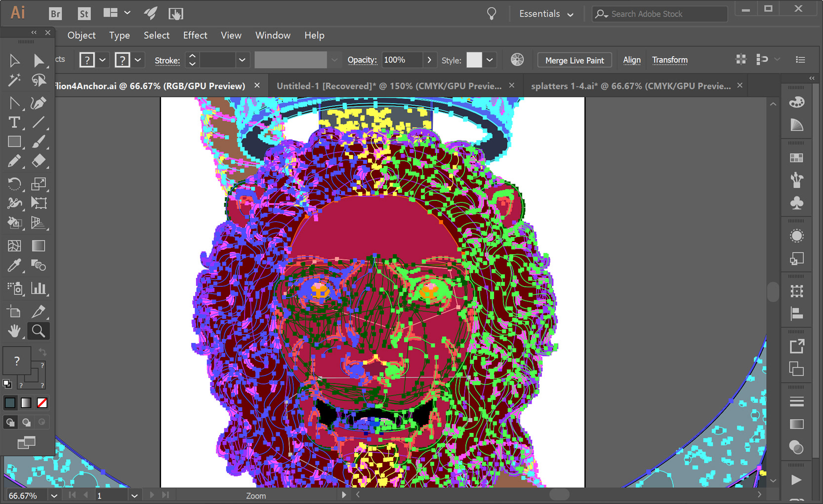The height and width of the screenshot is (504, 823).
Task: Select the Selection tool (black arrow)
Action: 14,60
